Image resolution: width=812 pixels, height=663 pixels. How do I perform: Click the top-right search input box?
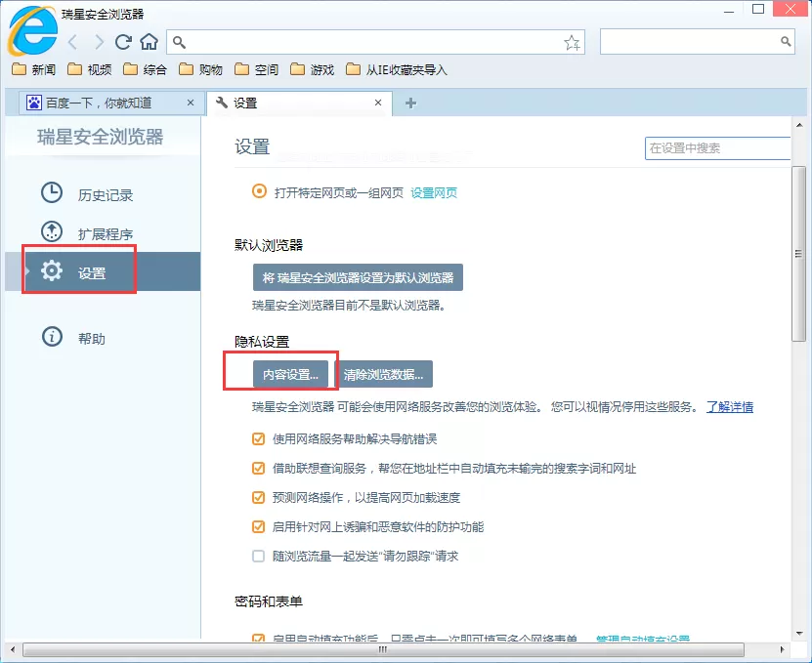point(697,41)
